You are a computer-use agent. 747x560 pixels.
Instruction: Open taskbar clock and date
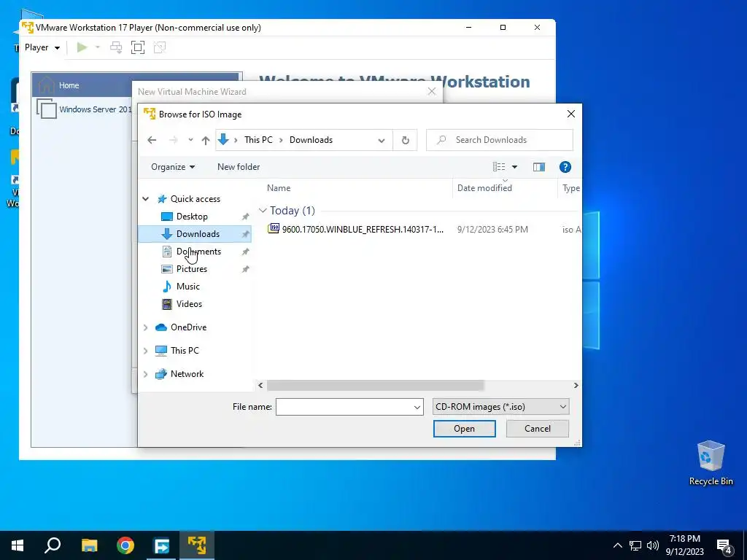(x=684, y=545)
